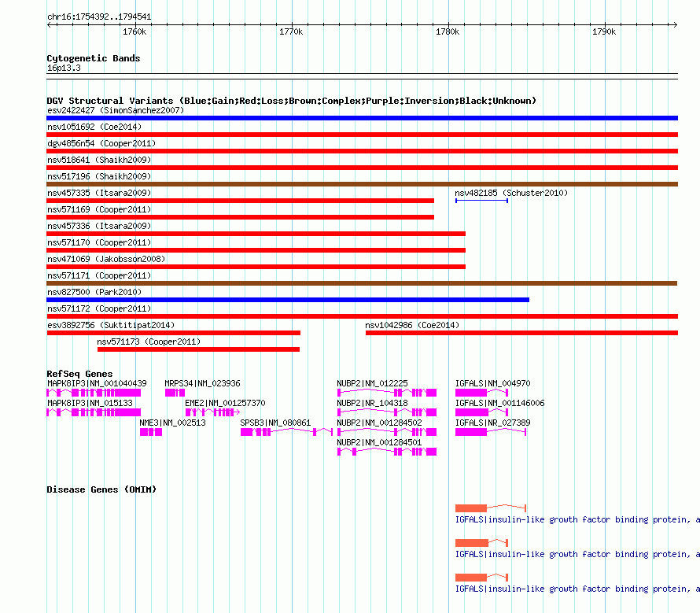Open variant nsv827500 (Park2010) label
This screenshot has height=613, width=700.
coord(94,292)
